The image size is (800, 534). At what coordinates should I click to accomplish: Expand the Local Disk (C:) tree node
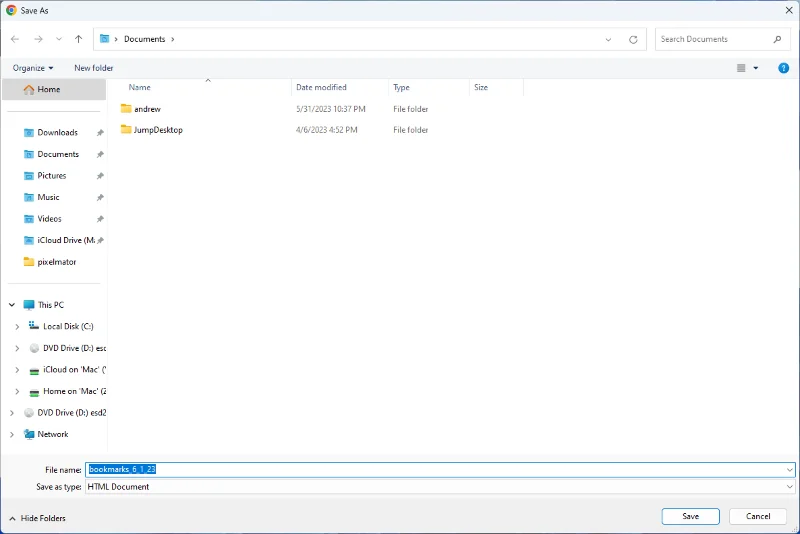click(x=17, y=326)
